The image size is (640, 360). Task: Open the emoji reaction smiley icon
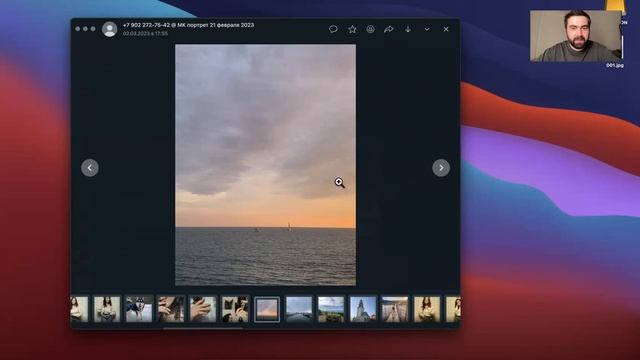click(370, 29)
